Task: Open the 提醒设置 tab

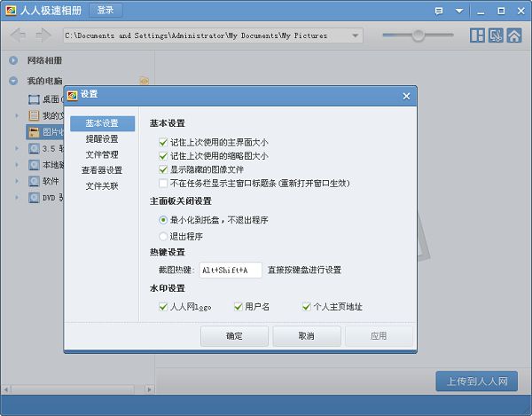Action: point(102,138)
